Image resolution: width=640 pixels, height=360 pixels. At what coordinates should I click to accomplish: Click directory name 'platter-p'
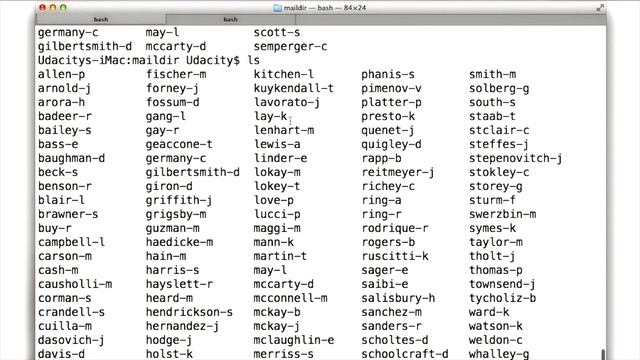(x=391, y=102)
